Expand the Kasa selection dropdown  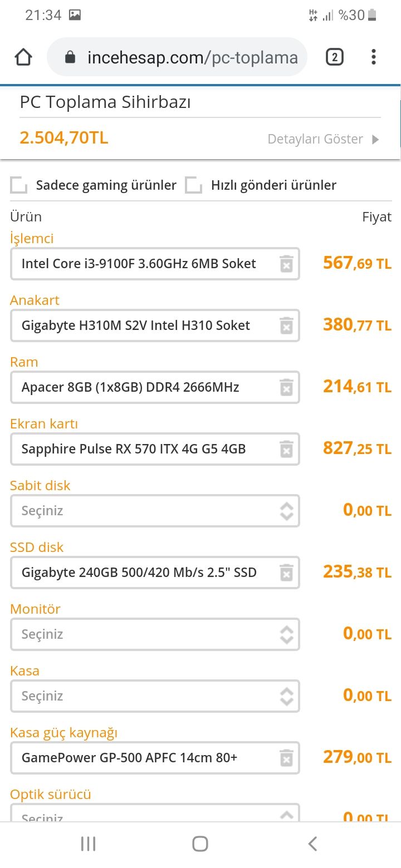click(154, 696)
